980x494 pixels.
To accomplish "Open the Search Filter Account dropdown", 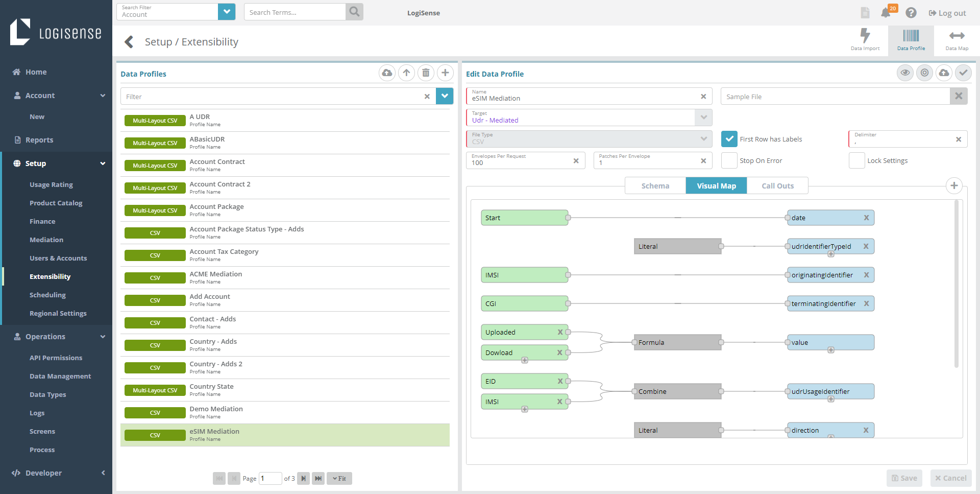I will coord(227,12).
